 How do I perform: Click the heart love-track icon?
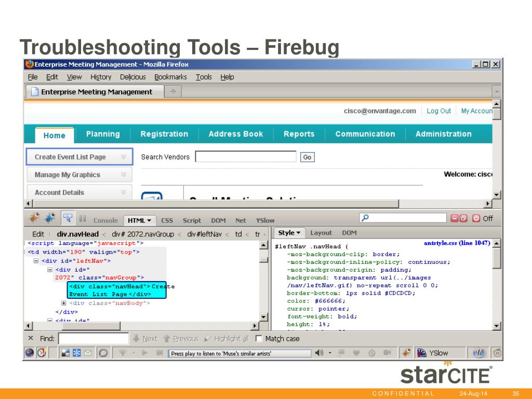356,353
